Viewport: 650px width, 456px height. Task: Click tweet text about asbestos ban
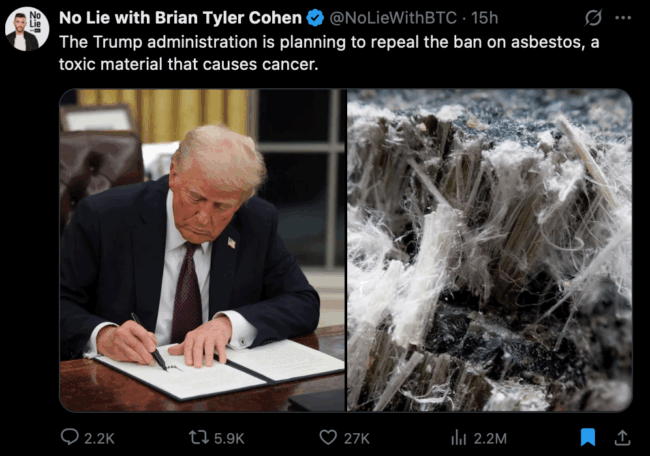click(329, 53)
